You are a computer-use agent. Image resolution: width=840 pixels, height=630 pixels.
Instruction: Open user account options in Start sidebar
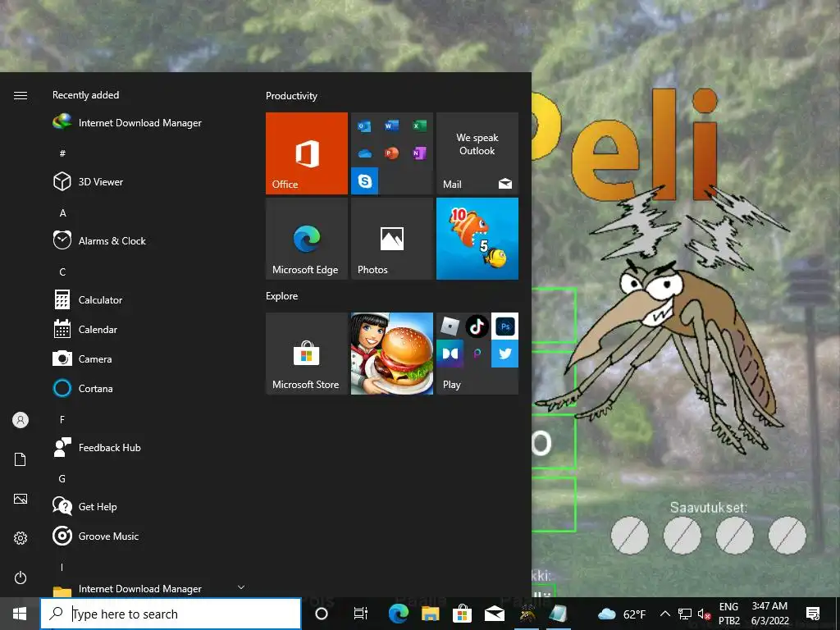tap(21, 420)
